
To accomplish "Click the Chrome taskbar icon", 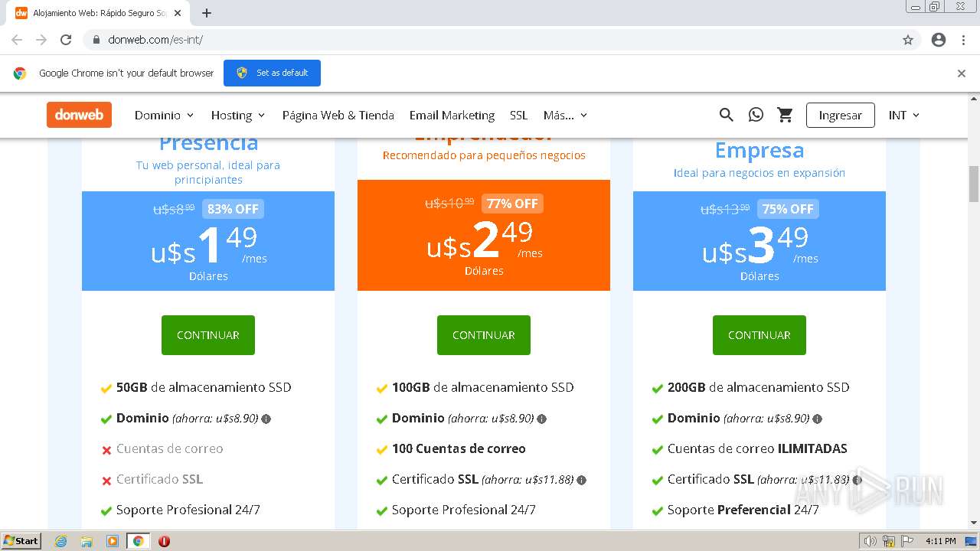I will coord(139,541).
